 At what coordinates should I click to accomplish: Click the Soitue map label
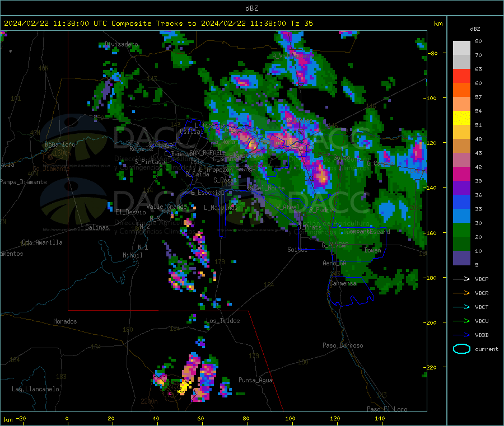(297, 250)
